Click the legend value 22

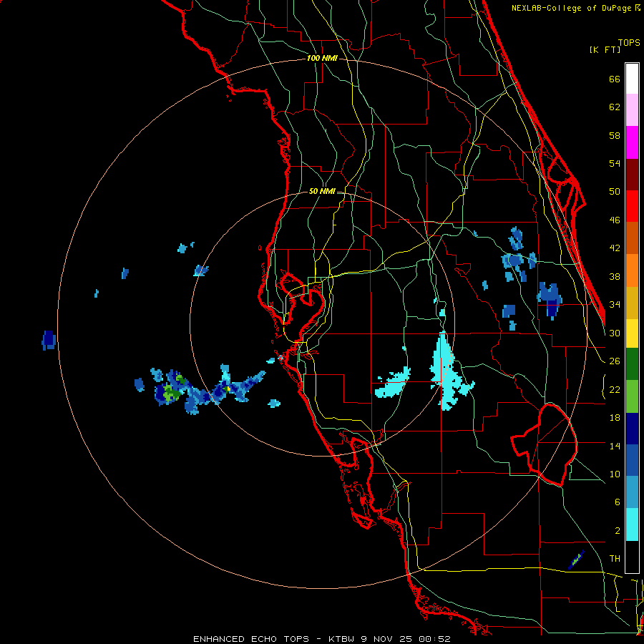point(615,389)
